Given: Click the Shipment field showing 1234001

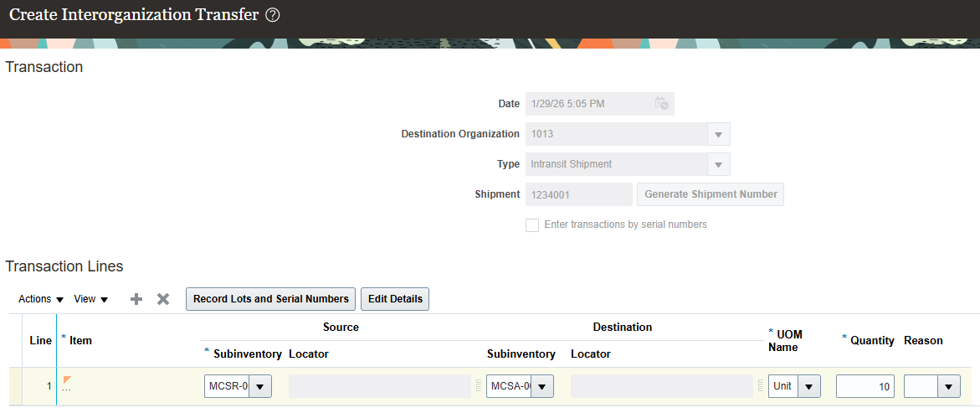Looking at the screenshot, I should click(579, 194).
